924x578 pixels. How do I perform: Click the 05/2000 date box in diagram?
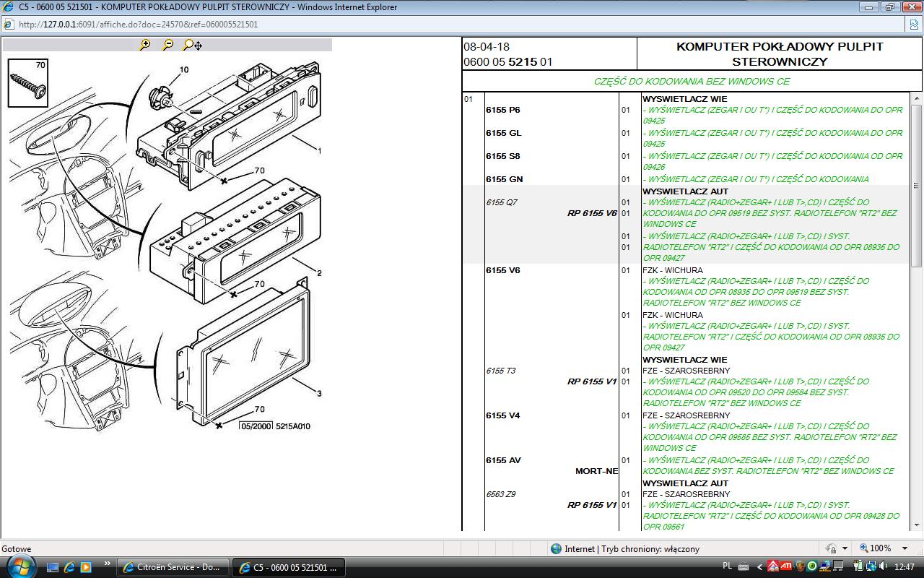click(x=256, y=426)
